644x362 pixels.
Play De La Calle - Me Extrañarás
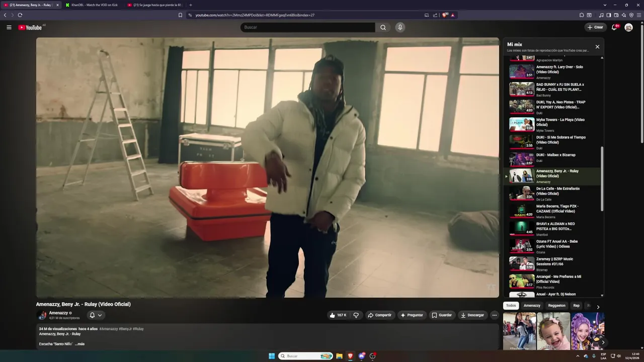tap(552, 194)
